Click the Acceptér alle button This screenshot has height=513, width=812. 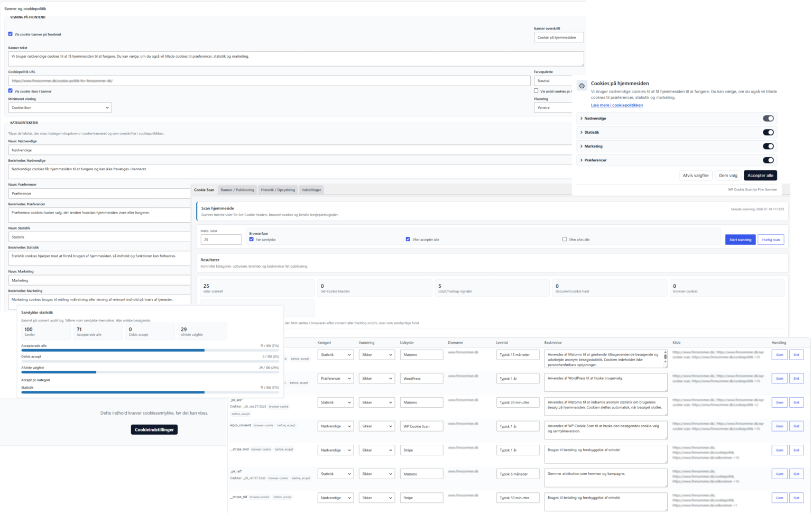[x=760, y=176]
